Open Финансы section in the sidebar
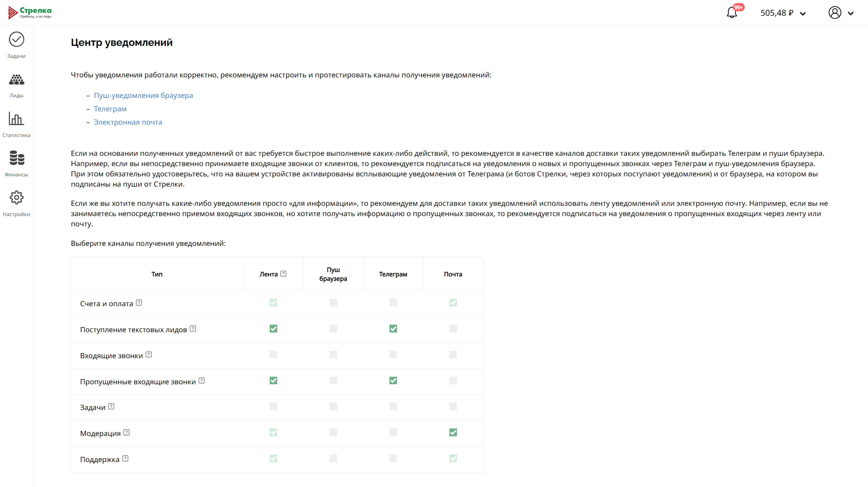 (x=16, y=164)
